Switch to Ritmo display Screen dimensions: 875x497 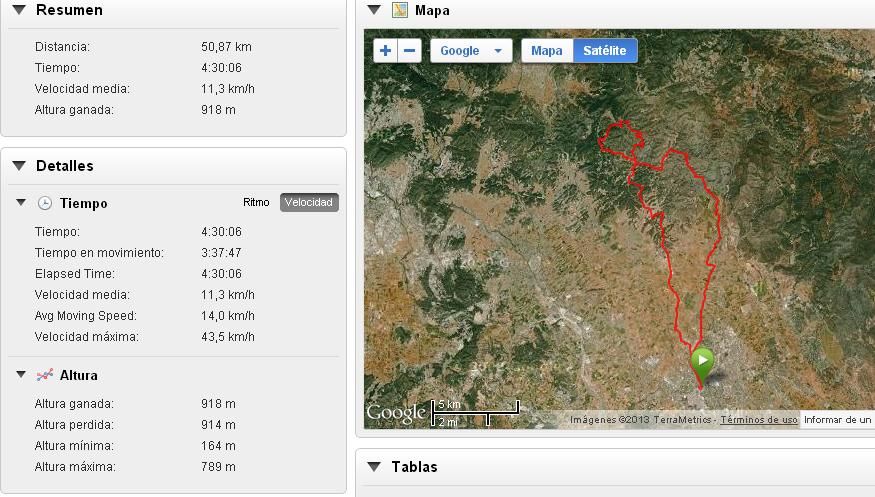256,202
